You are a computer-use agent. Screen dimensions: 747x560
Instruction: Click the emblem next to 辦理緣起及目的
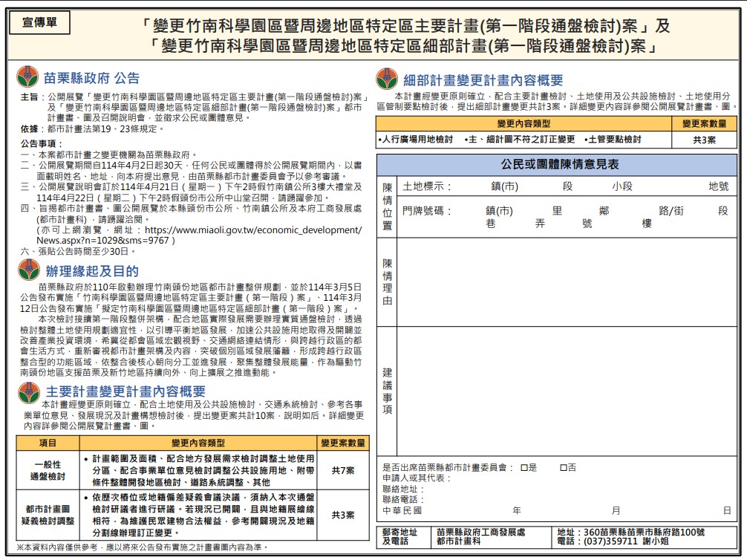29,270
